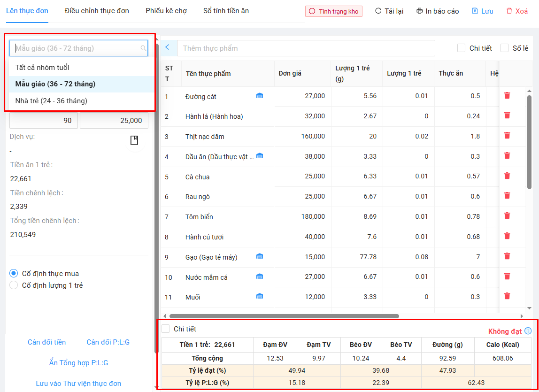Enable the Chi tiết checkbox above the table
This screenshot has height=392, width=539.
click(x=462, y=48)
